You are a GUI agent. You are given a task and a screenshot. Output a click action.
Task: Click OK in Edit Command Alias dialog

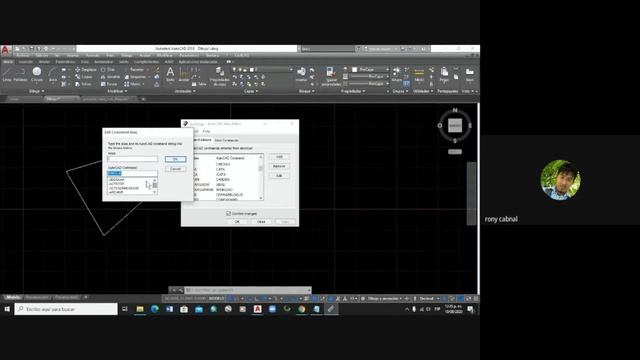tap(176, 159)
